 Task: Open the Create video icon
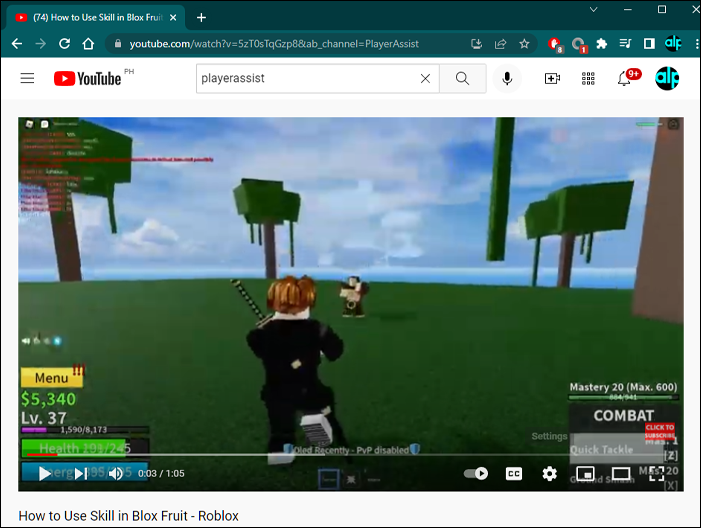[552, 79]
